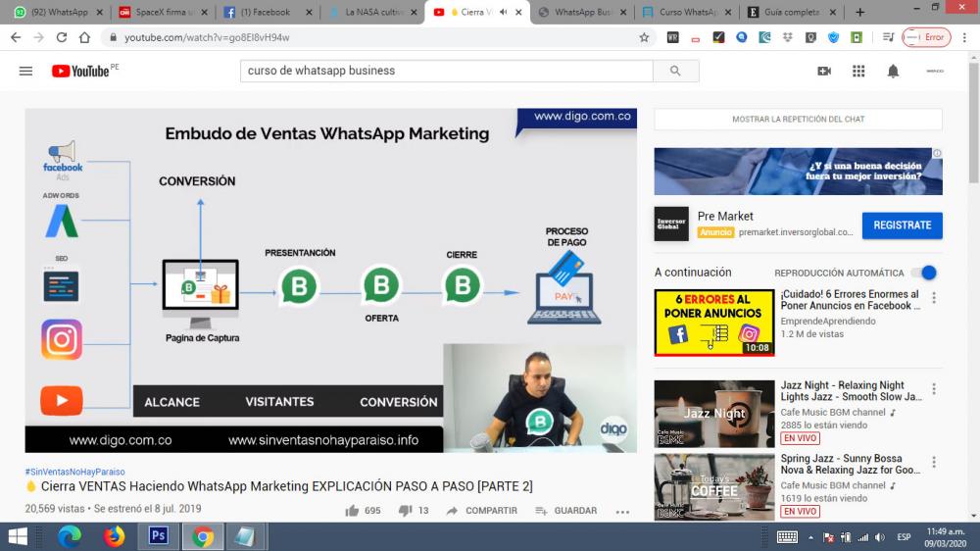980x551 pixels.
Task: Open the Error profile button in Chrome
Action: 926,37
